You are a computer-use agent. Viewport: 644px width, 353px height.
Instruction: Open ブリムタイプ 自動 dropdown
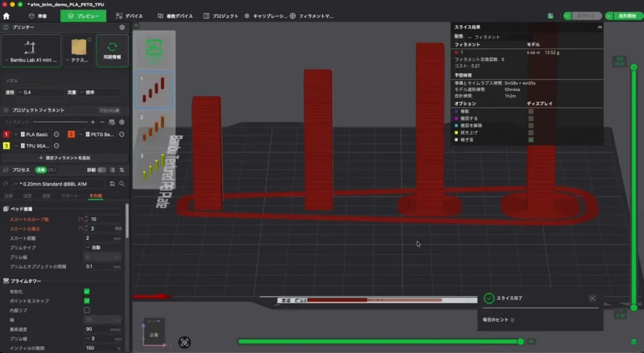pyautogui.click(x=103, y=247)
